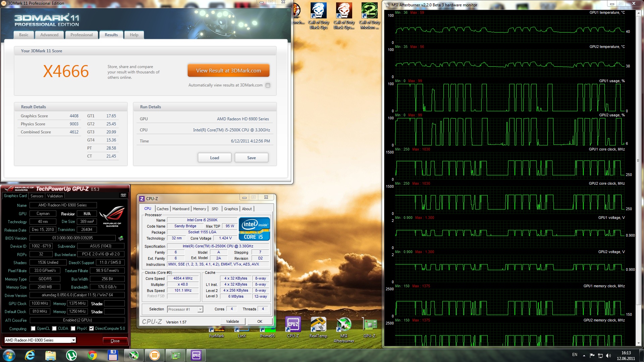
Task: Open the Mainboard tab in CPU-Z
Action: [180, 209]
